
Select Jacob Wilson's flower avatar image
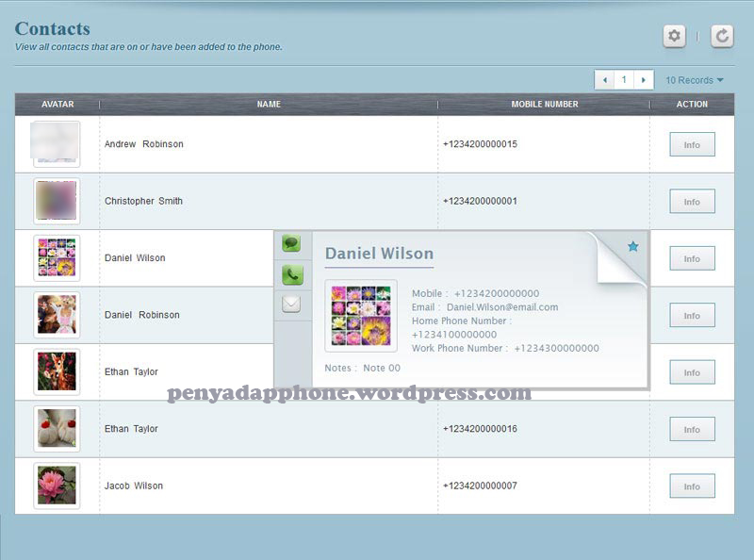[57, 486]
